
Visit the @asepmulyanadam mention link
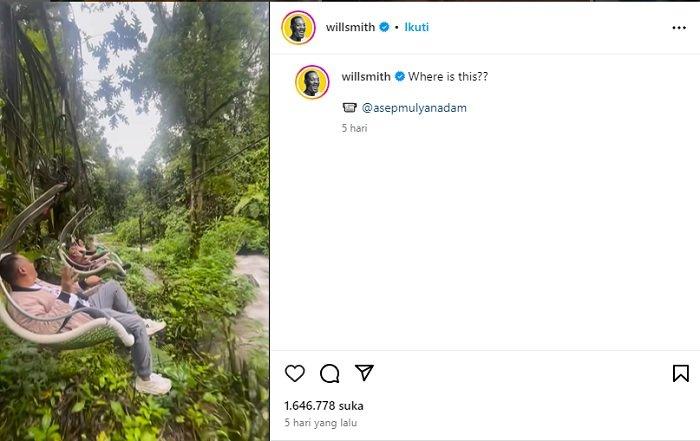click(x=414, y=107)
